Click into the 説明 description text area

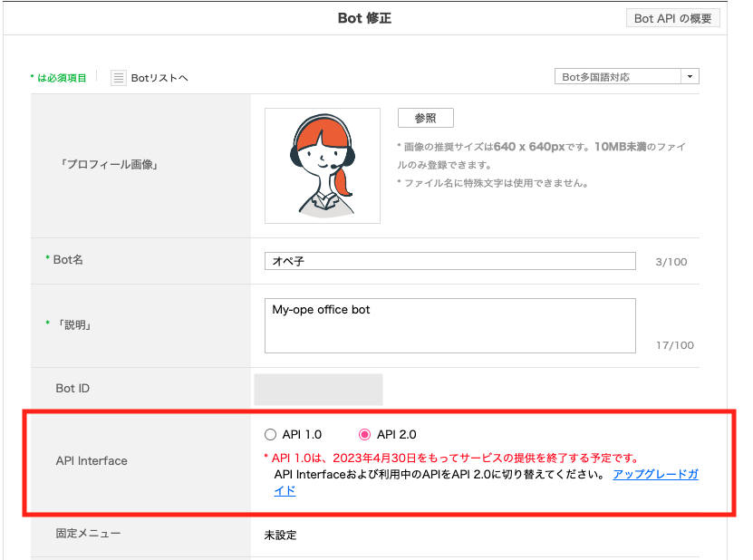[x=449, y=325]
